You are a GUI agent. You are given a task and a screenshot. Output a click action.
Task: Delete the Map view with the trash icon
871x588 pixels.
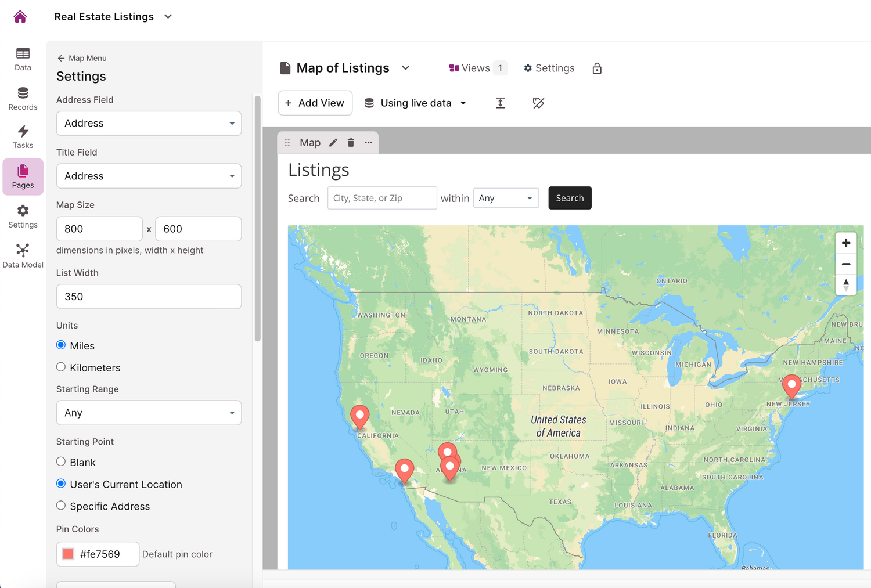351,142
